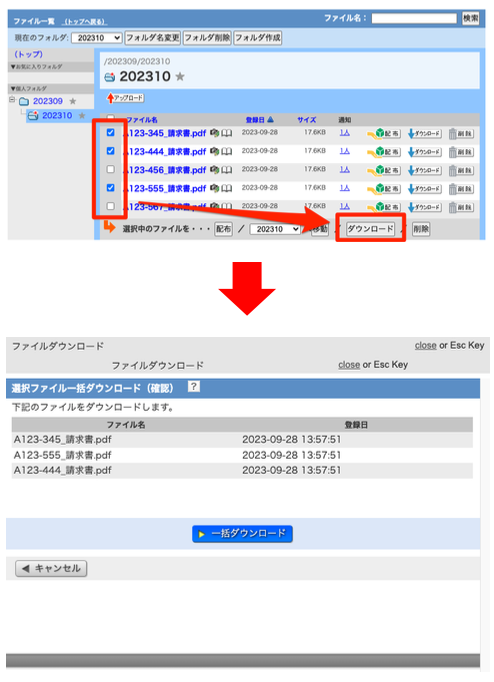Collapse the 202309 folder tree node
The height and width of the screenshot is (682, 494).
click(12, 100)
